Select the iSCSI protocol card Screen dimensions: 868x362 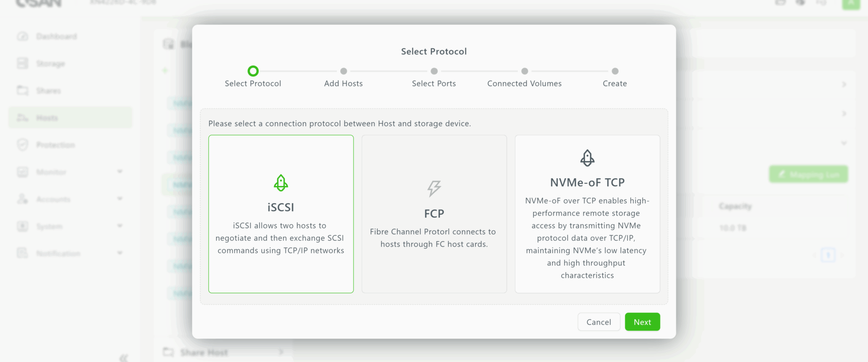[x=281, y=214]
